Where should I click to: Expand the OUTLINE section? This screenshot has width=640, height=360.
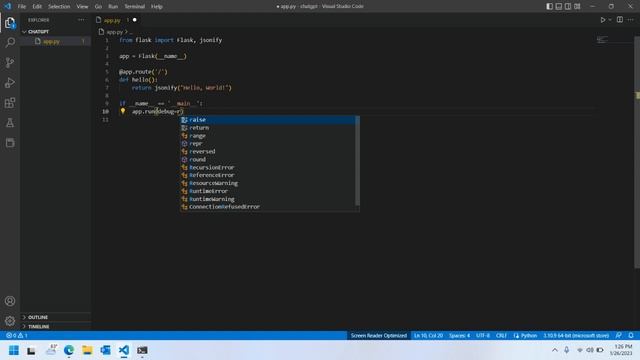coord(56,317)
